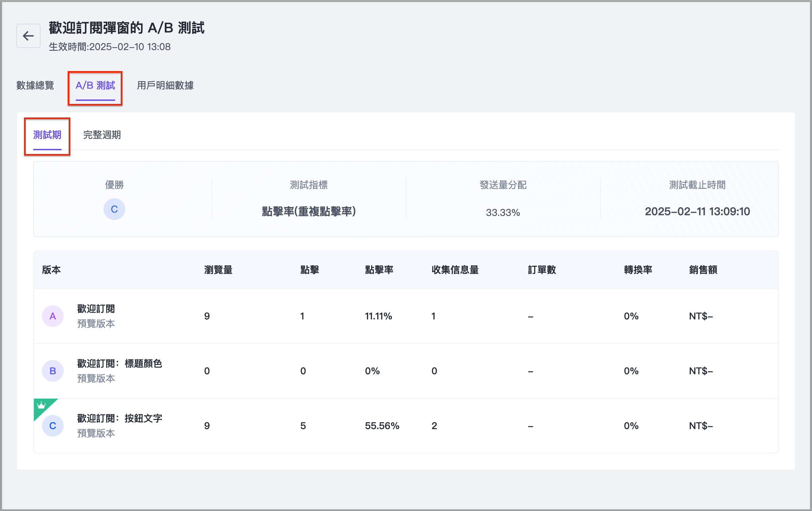Click version B circle avatar

53,371
